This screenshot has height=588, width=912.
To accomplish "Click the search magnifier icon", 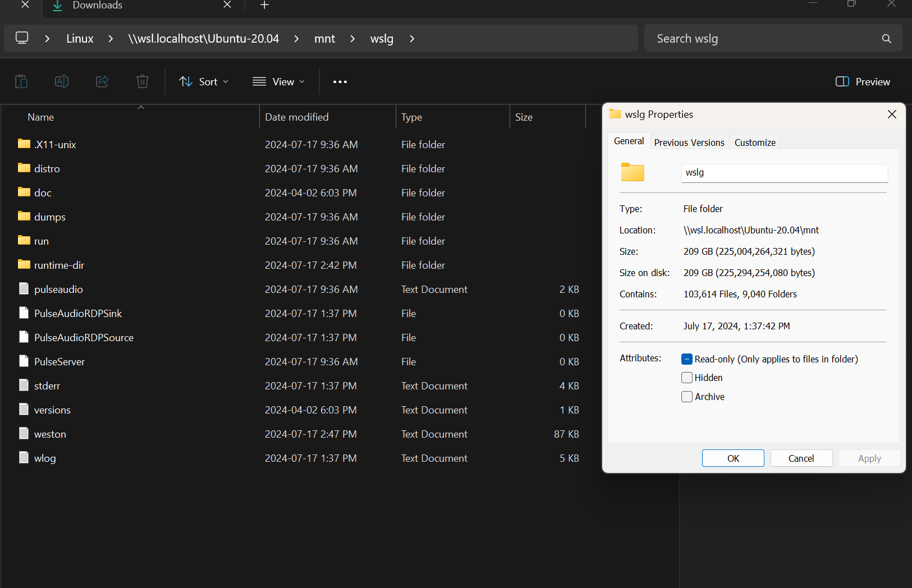I will 886,39.
